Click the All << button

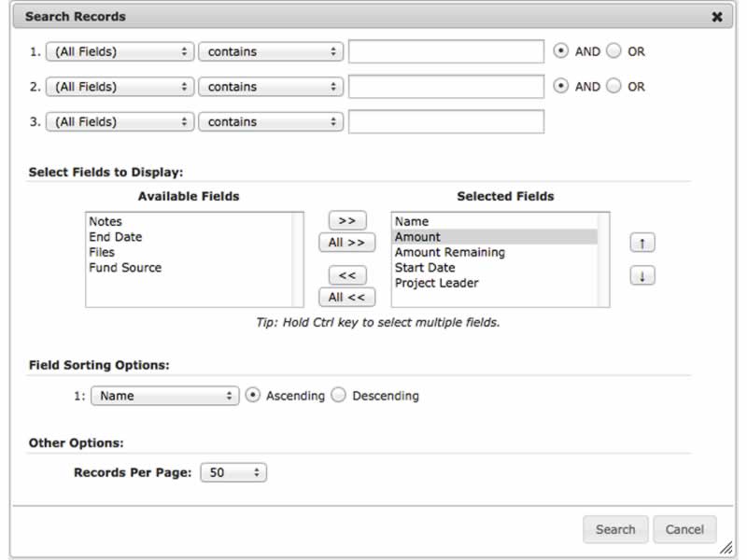coord(346,298)
